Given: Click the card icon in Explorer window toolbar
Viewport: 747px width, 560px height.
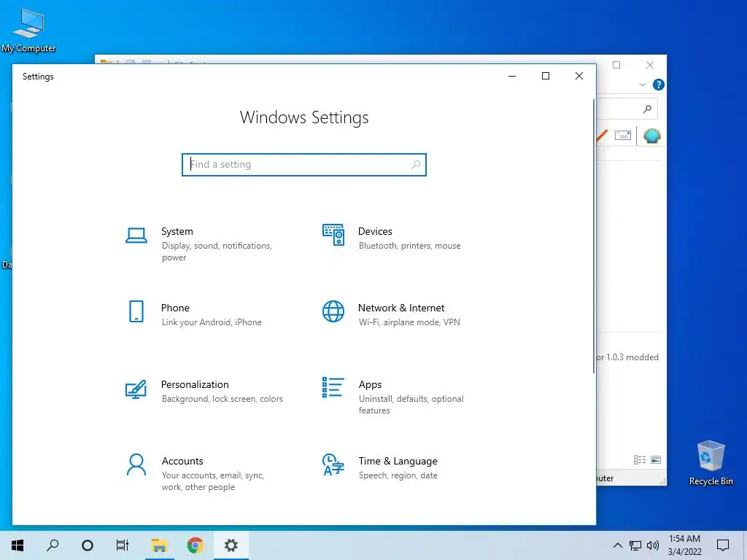Looking at the screenshot, I should (623, 135).
